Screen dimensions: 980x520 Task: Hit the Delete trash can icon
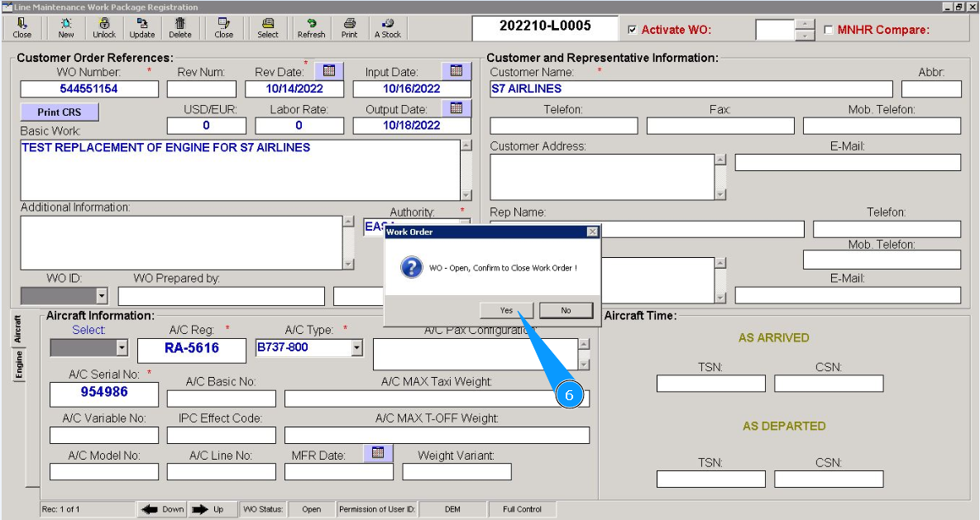tap(180, 28)
